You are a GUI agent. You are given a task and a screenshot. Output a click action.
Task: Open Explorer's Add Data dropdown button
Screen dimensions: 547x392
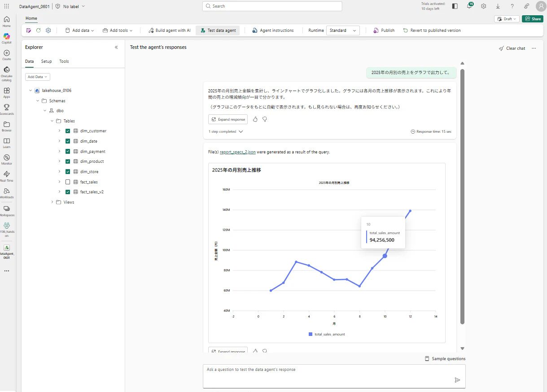click(x=38, y=77)
